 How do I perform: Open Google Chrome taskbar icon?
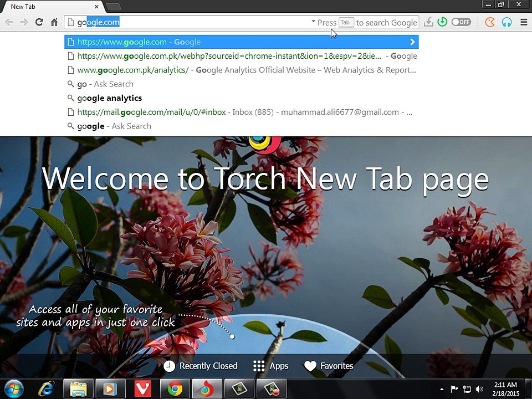175,389
